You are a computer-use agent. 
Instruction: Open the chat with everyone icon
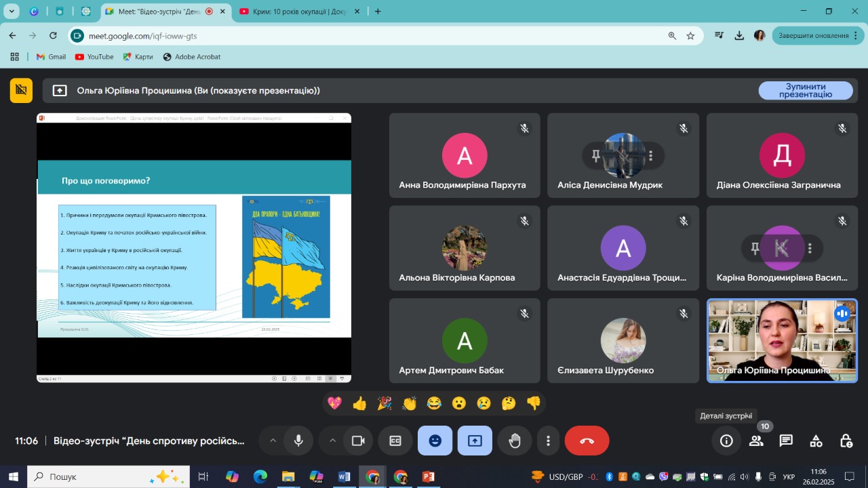click(786, 441)
